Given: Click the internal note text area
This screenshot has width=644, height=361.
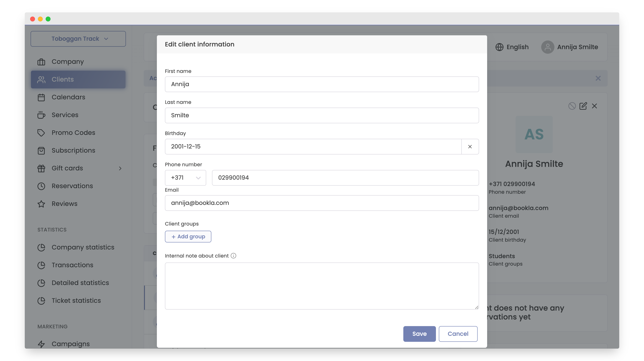Looking at the screenshot, I should (322, 286).
